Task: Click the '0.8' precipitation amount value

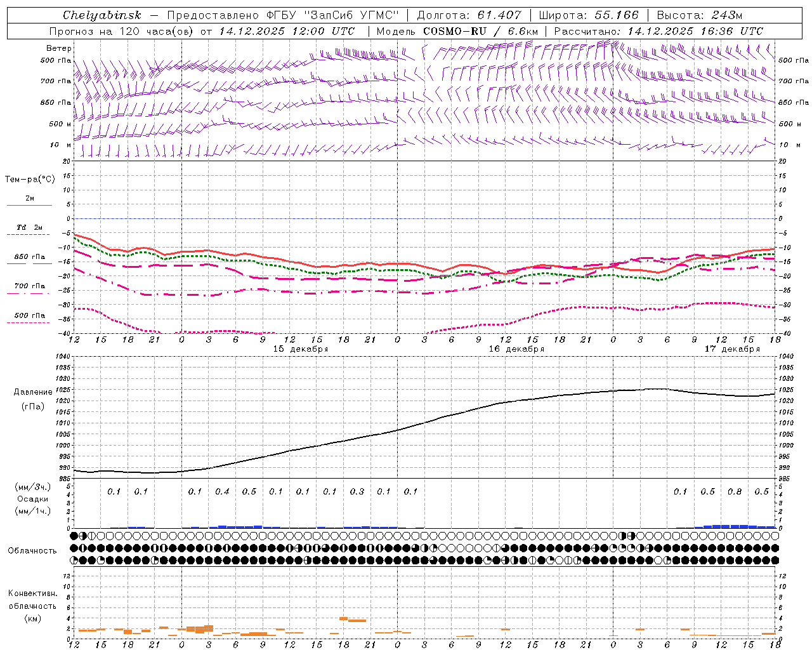Action: 735,492
